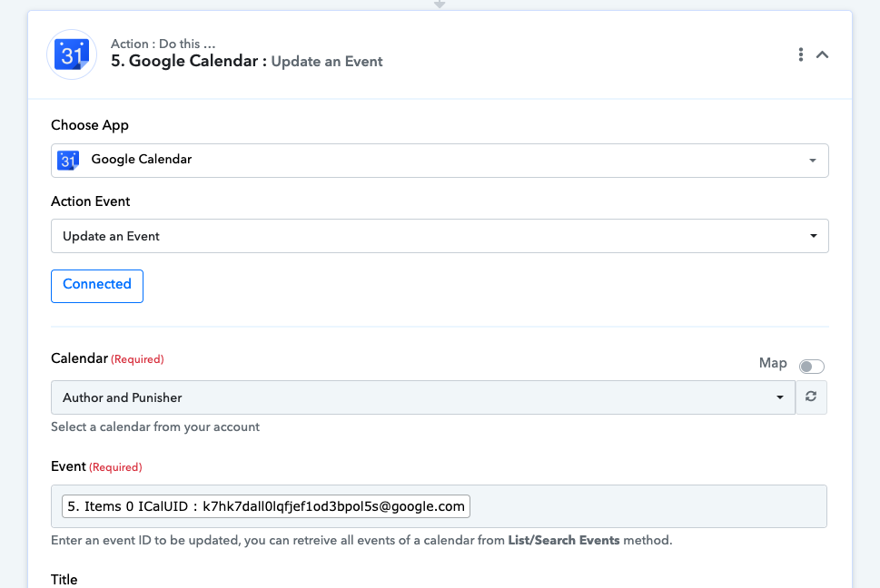Open the Action Event dropdown
This screenshot has width=880, height=588.
[440, 236]
